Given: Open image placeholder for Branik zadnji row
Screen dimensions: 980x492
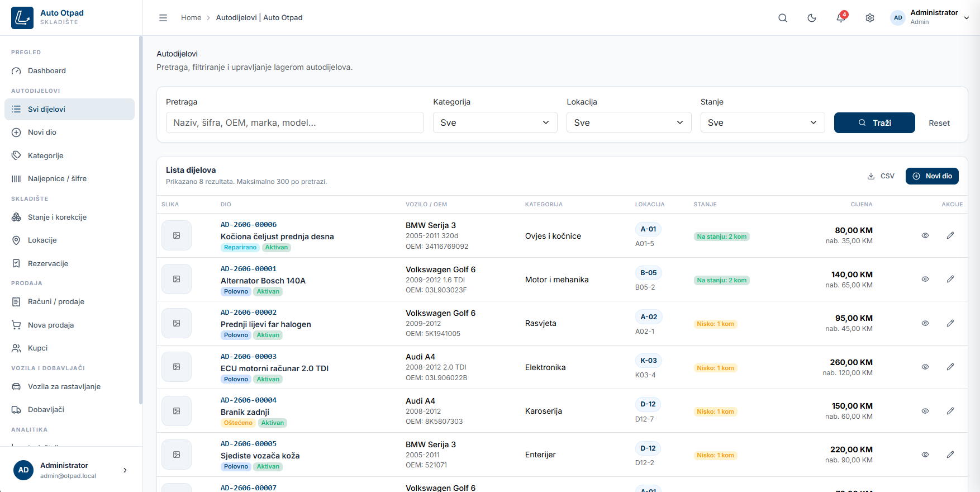Looking at the screenshot, I should coord(177,411).
